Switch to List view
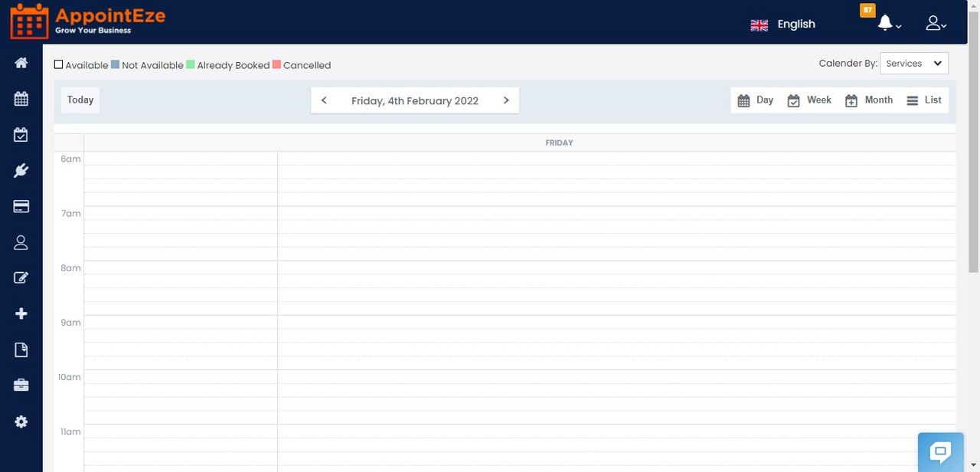The width and height of the screenshot is (980, 472). [924, 100]
